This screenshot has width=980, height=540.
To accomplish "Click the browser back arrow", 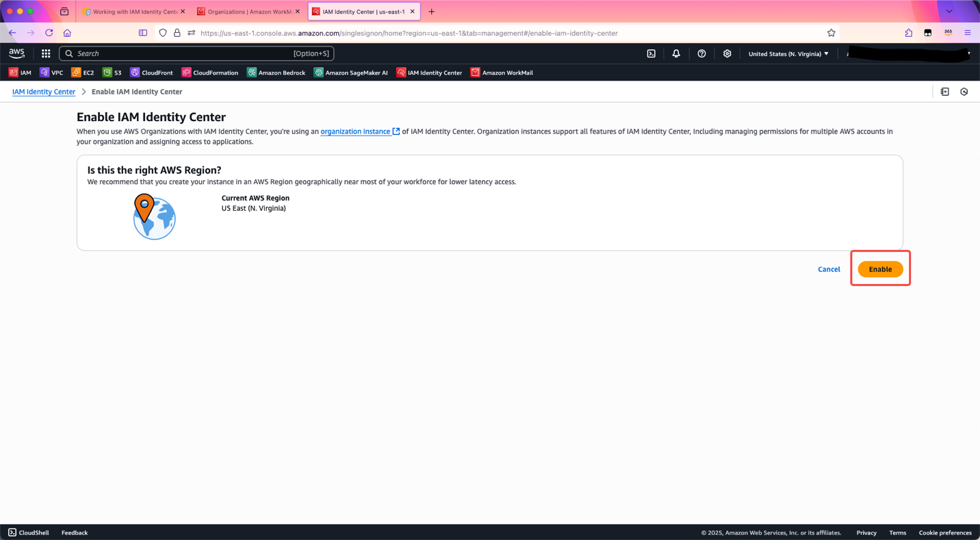I will tap(12, 33).
